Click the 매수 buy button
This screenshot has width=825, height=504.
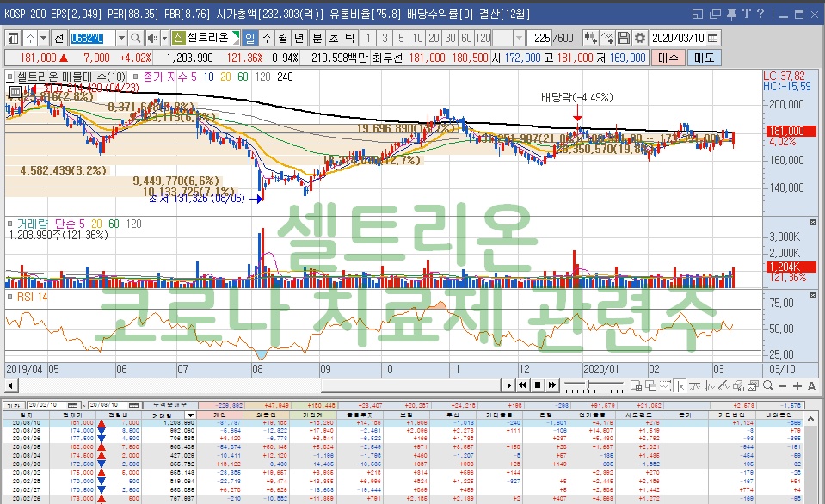click(668, 58)
